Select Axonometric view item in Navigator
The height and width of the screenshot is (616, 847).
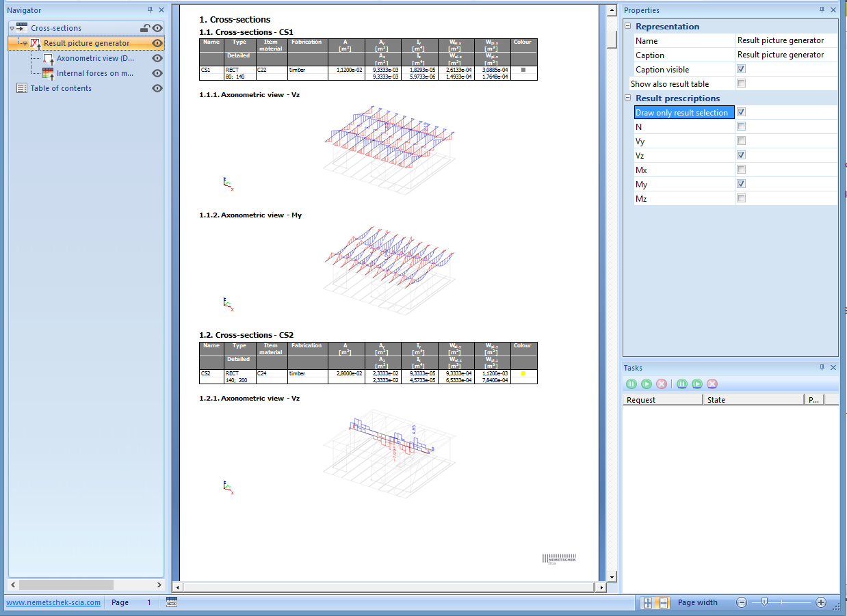coord(94,58)
